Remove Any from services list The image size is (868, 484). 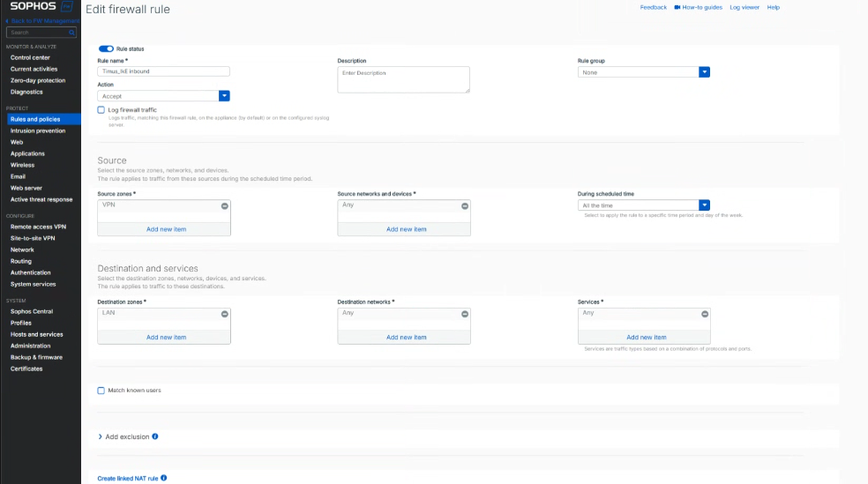tap(705, 314)
